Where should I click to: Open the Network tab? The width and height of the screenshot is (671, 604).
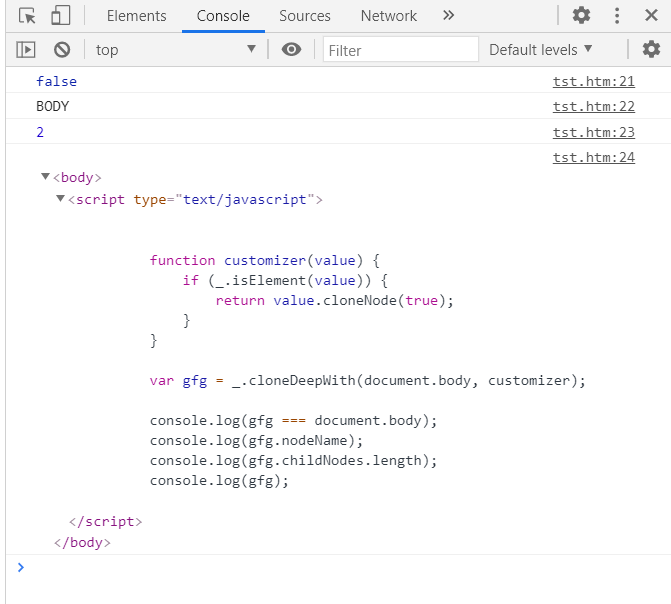[389, 16]
